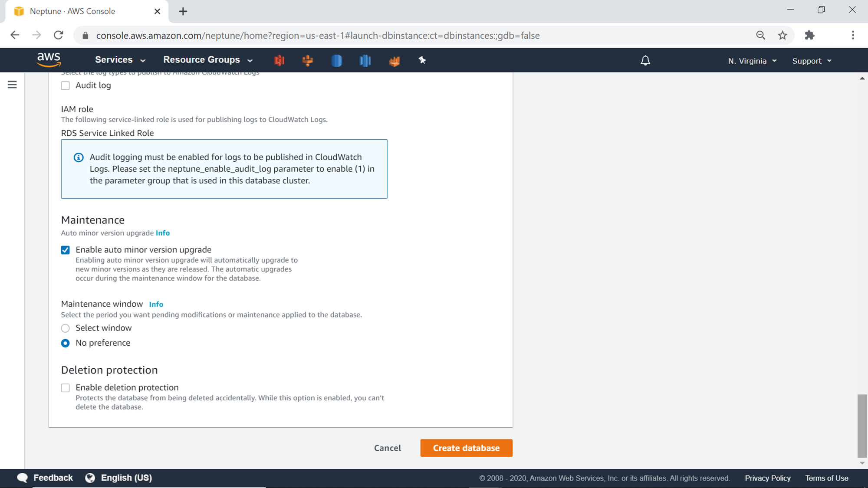Choose the Select window radio option
The width and height of the screenshot is (868, 488).
tap(66, 328)
